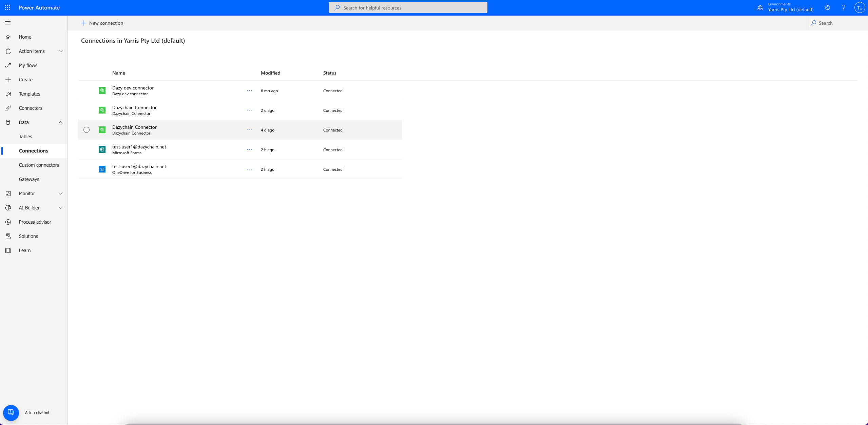Expand the Action items section
This screenshot has width=868, height=425.
click(x=61, y=51)
